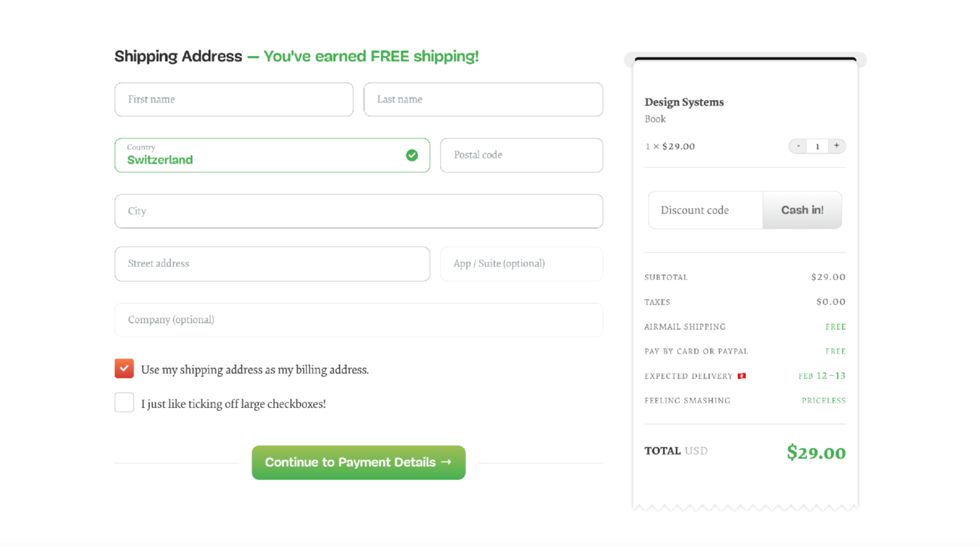Click into the Postal code field
The image size is (980, 547).
521,155
